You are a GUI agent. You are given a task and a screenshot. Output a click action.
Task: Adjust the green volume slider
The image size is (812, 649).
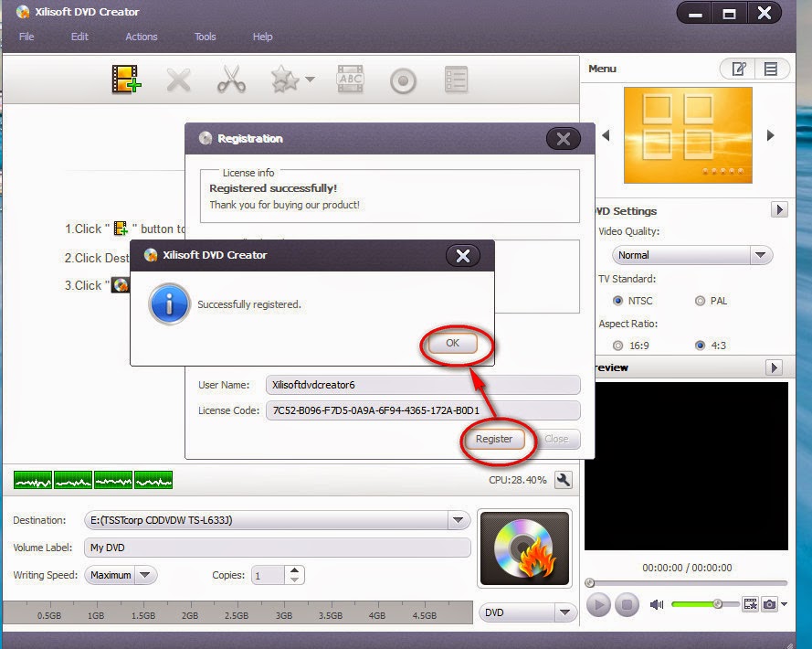[704, 604]
